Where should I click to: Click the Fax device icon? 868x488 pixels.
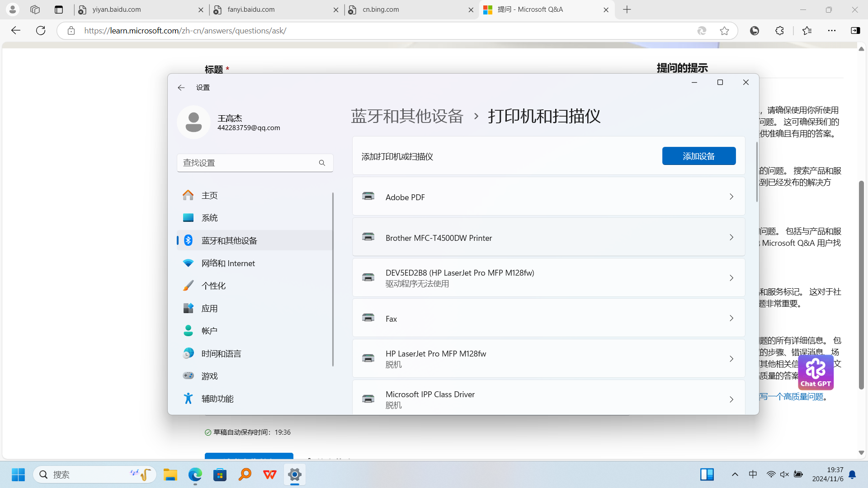pos(368,318)
